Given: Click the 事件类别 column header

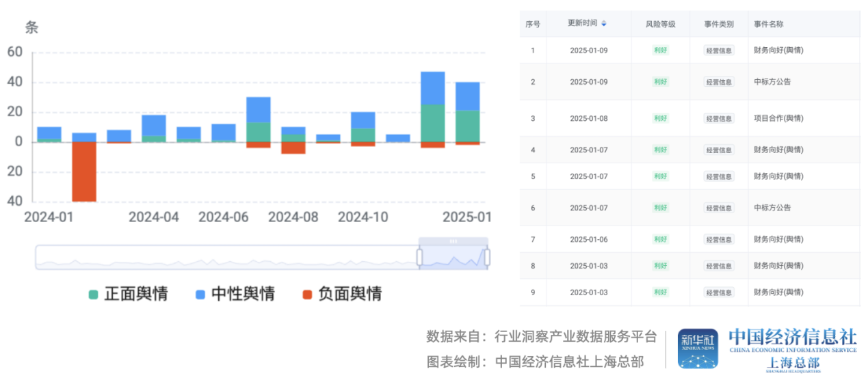Looking at the screenshot, I should coord(719,24).
